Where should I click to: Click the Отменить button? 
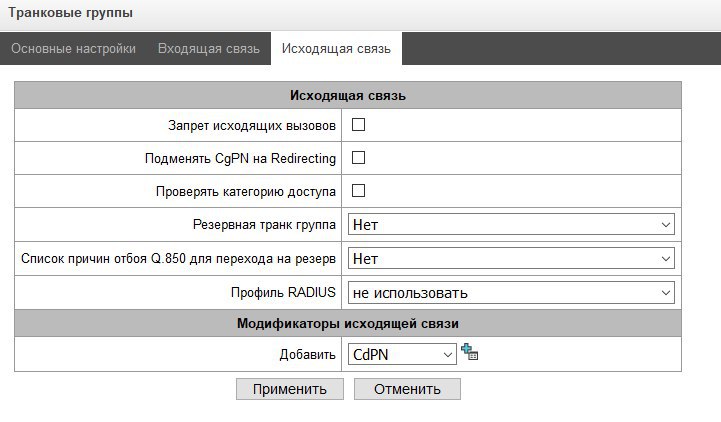click(x=407, y=389)
